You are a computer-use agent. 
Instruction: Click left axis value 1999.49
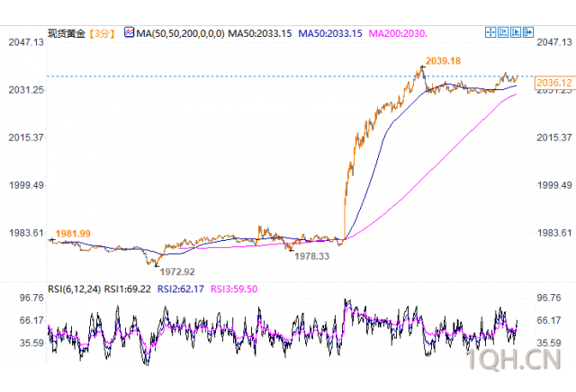[x=26, y=185]
